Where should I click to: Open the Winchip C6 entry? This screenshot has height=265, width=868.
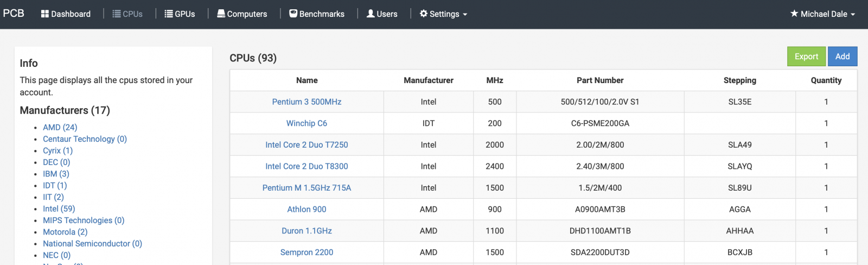(307, 123)
